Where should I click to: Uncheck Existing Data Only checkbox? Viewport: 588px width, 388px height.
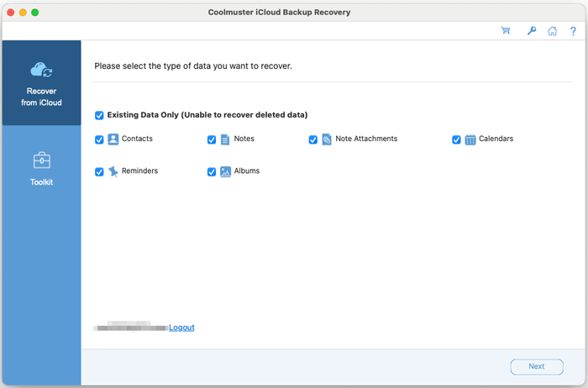pos(99,115)
